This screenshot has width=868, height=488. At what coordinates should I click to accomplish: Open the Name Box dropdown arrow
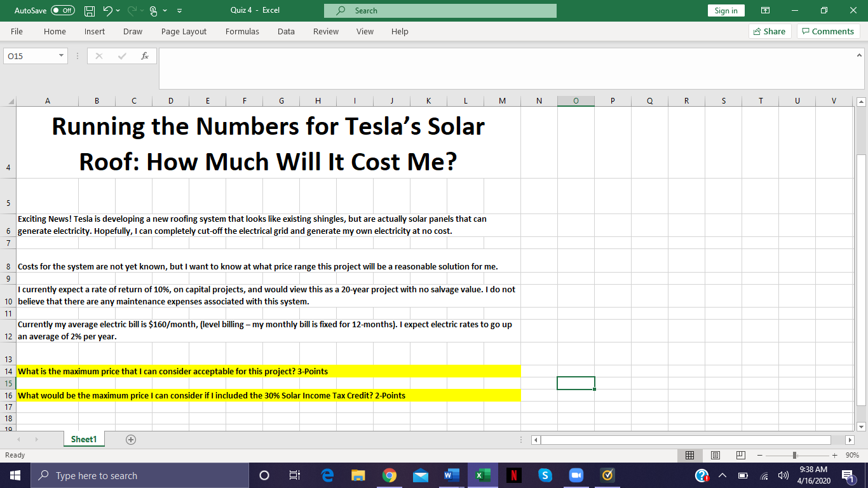pos(61,56)
